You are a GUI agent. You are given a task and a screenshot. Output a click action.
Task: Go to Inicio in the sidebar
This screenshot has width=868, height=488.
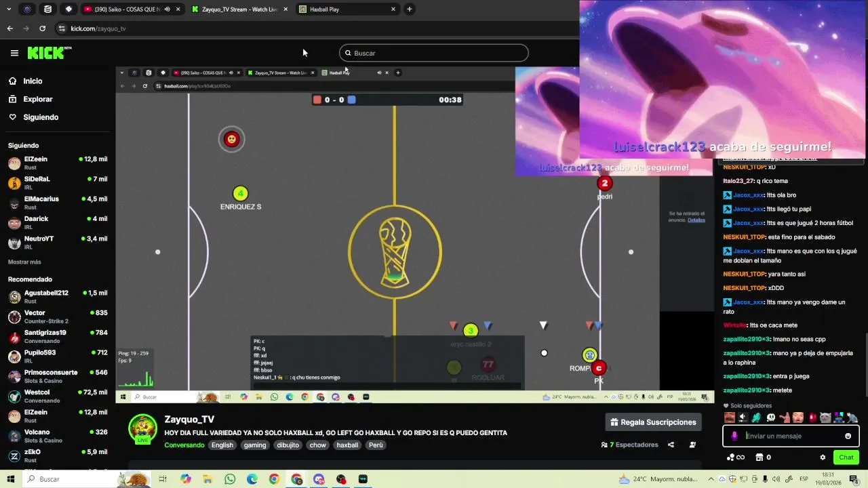pyautogui.click(x=33, y=81)
